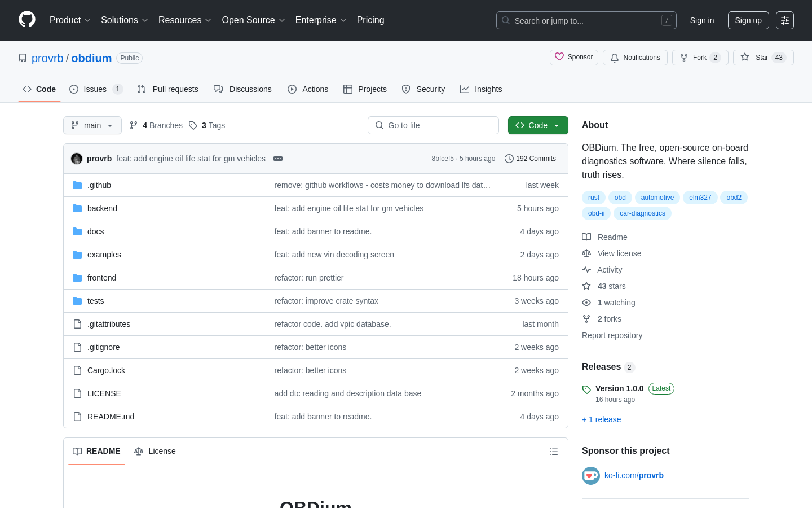The width and height of the screenshot is (812, 508).
Task: Click the examples folder icon
Action: 77,255
